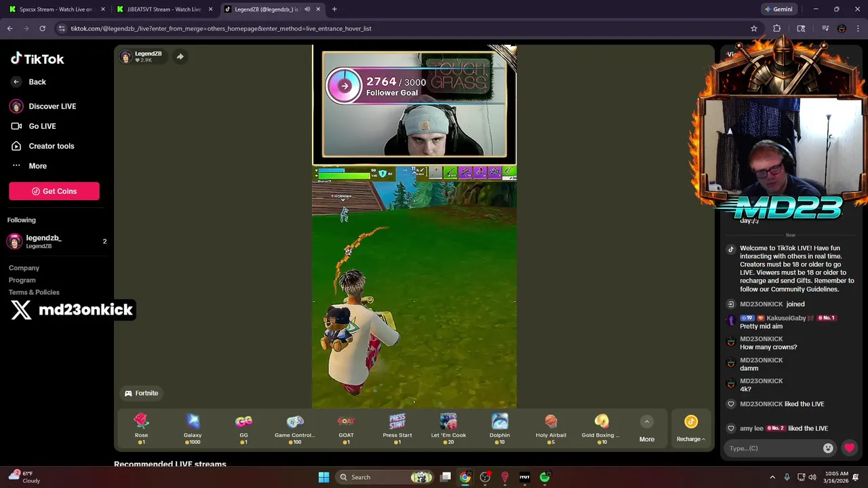Send the Rose gift
This screenshot has width=868, height=488.
[141, 429]
